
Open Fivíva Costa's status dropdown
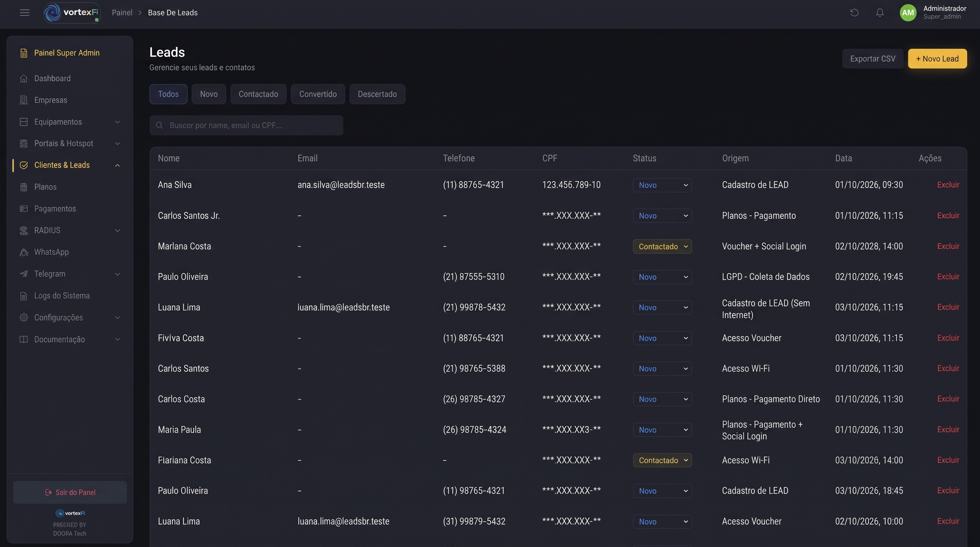662,338
